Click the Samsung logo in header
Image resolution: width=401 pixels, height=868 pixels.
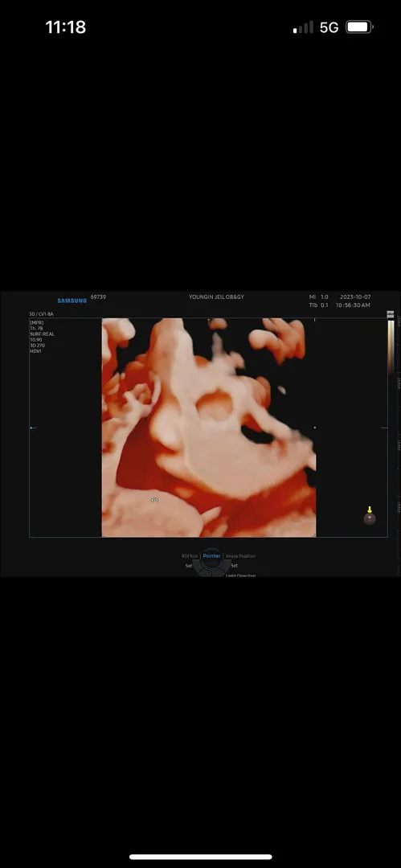(x=72, y=301)
